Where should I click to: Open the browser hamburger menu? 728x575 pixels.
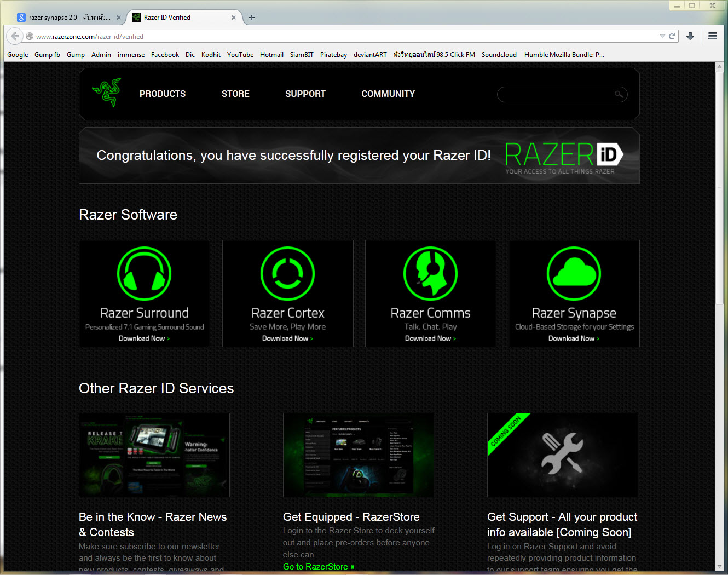(713, 36)
